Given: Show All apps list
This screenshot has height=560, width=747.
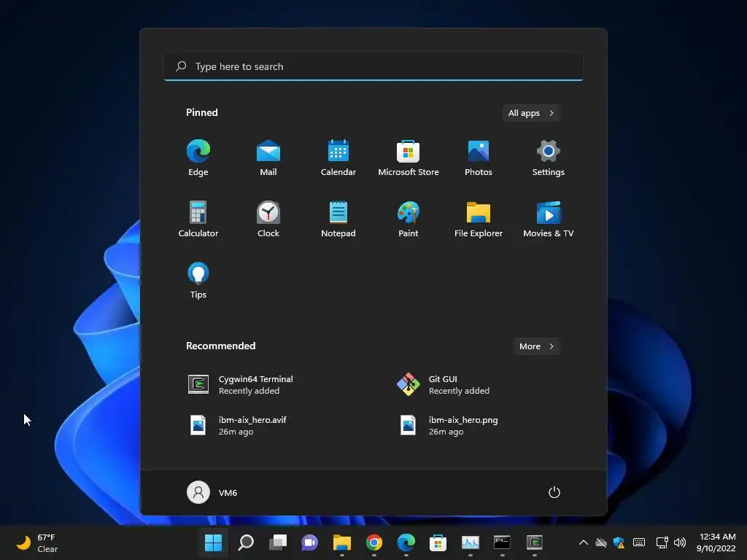Looking at the screenshot, I should [x=531, y=113].
